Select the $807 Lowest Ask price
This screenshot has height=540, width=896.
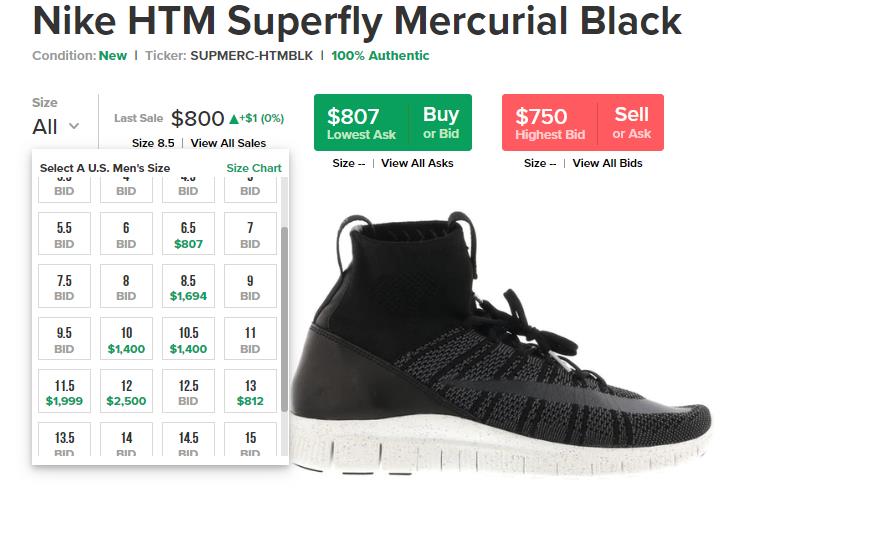tap(361, 122)
